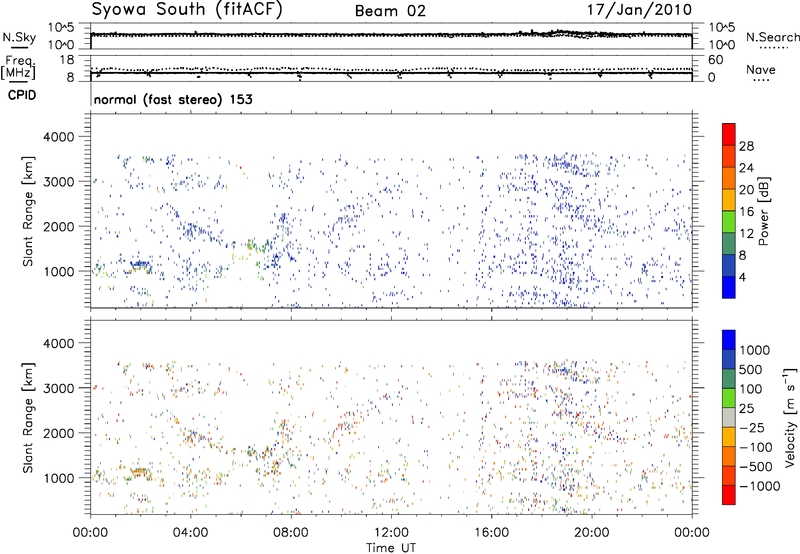Click the 'Power [dB]' colorbar title
The height and width of the screenshot is (554, 800).
[x=764, y=211]
